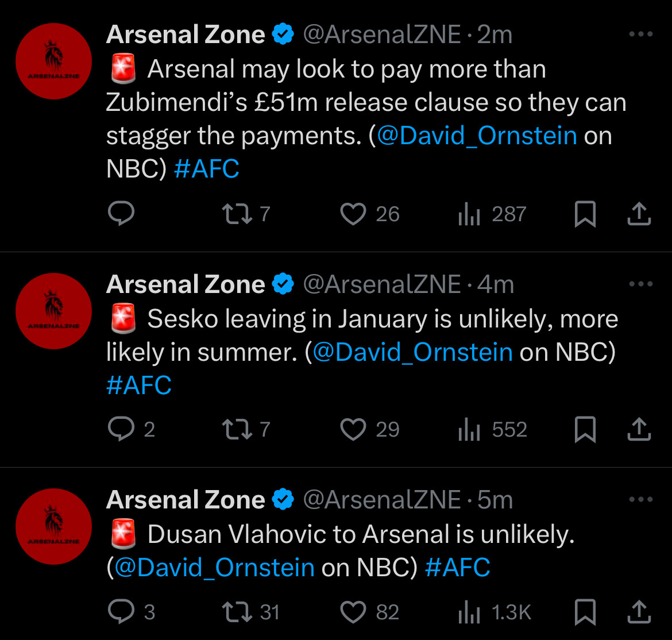This screenshot has height=640, width=672.
Task: Open Arsenal Zone avatar on the Sesko tweet
Action: coord(53,311)
